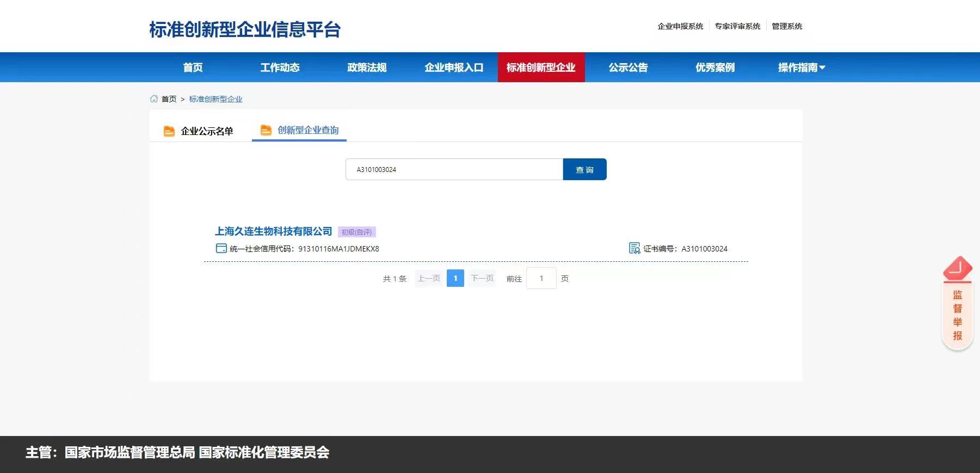The width and height of the screenshot is (980, 473).
Task: Go to 首页 in navigation bar
Action: pos(193,67)
